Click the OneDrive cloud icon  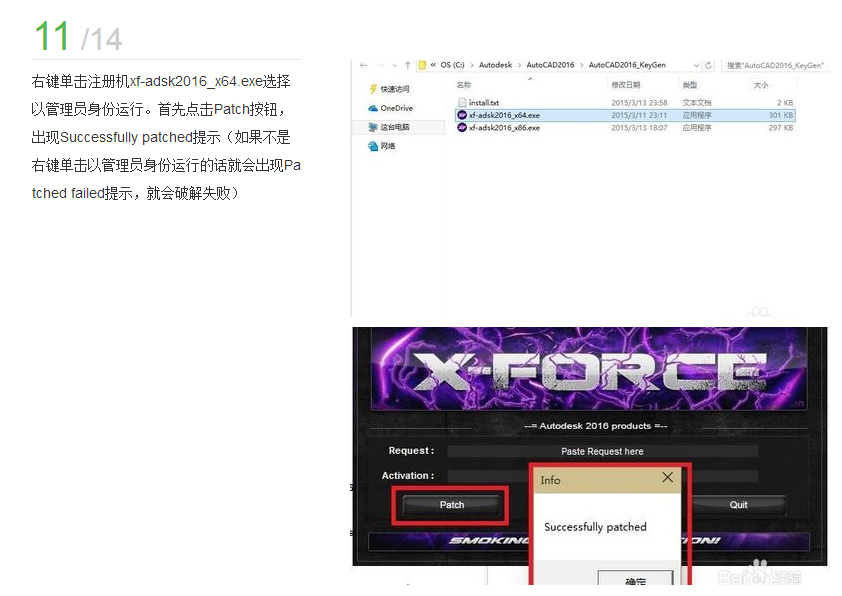[x=373, y=108]
